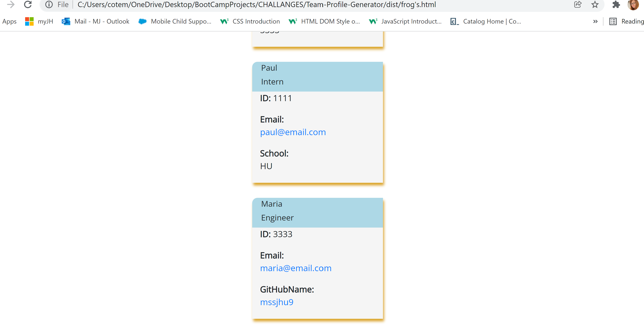Image resolution: width=644 pixels, height=331 pixels.
Task: Open the CSS Introduction bookmark
Action: (250, 21)
